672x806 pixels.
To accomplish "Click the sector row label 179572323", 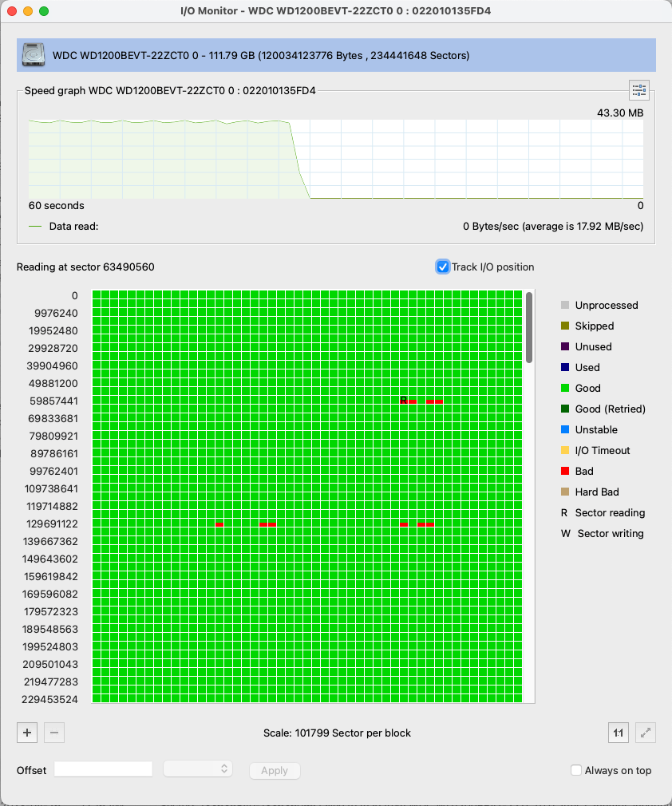I will tap(51, 611).
